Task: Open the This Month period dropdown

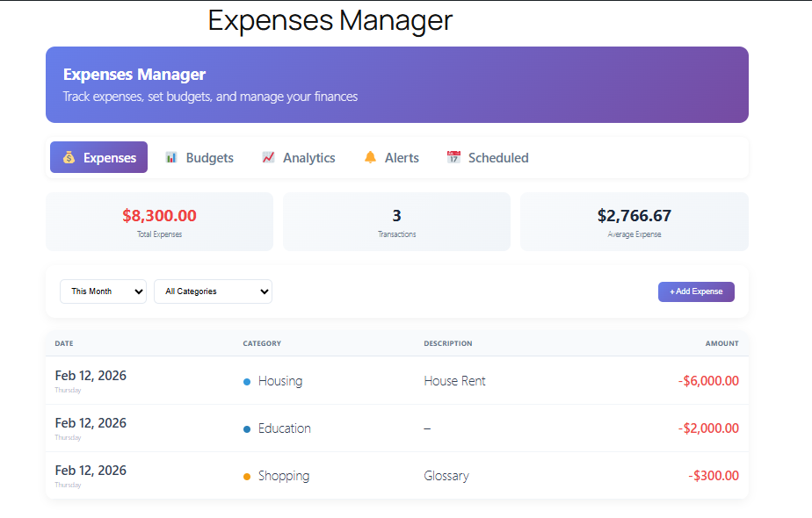Action: pyautogui.click(x=103, y=291)
